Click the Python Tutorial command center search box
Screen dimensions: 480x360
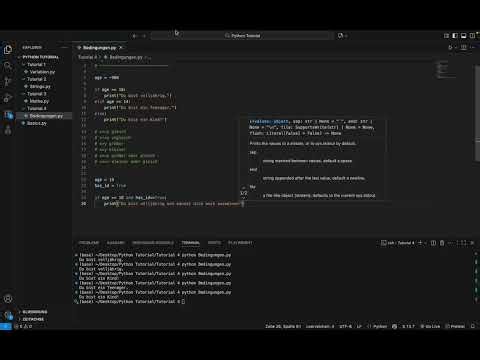tap(242, 35)
